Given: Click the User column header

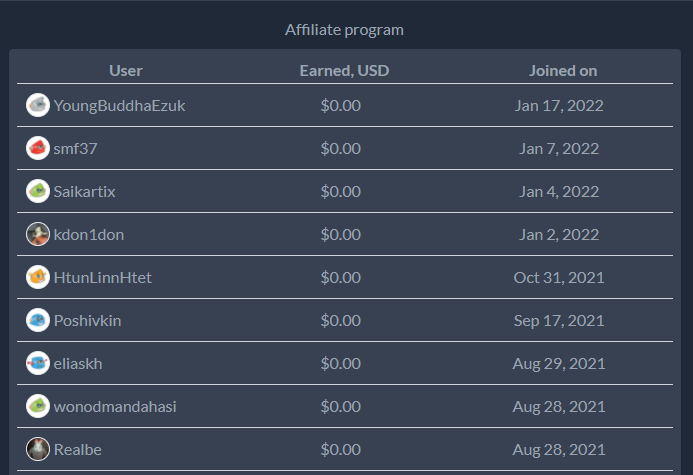Looking at the screenshot, I should pos(126,71).
